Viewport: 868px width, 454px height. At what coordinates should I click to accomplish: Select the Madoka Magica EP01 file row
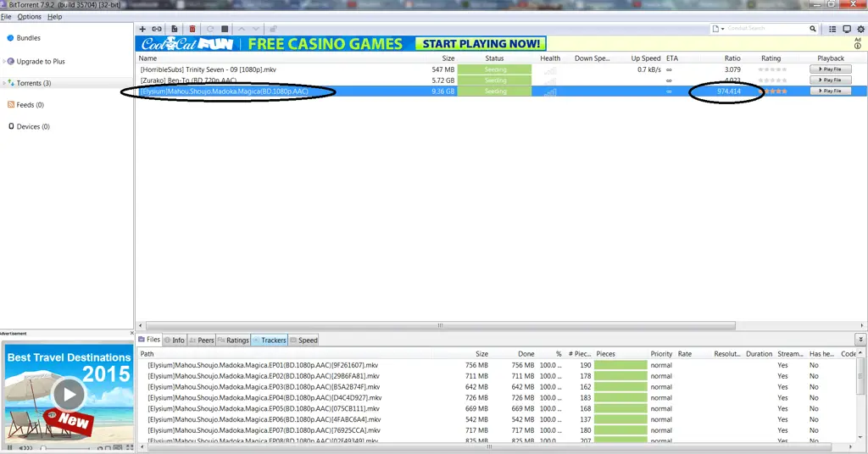(x=497, y=365)
